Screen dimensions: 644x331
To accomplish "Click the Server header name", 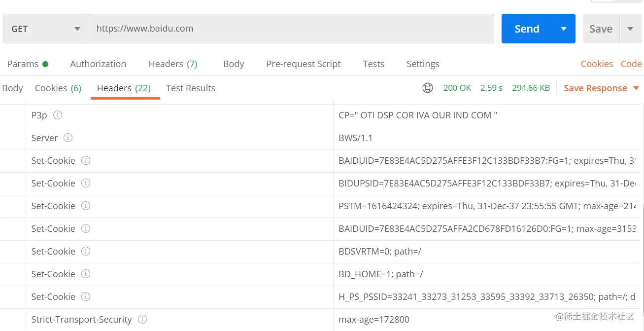I will [44, 138].
